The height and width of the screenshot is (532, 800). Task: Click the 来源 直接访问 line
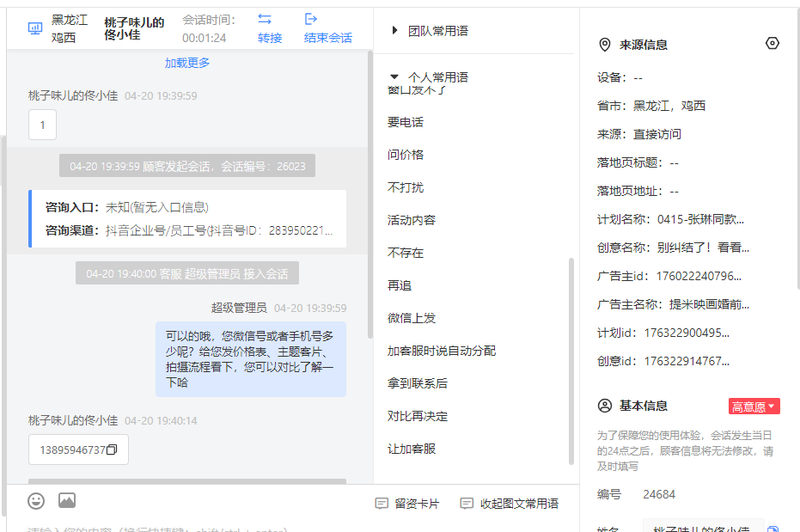(x=638, y=134)
